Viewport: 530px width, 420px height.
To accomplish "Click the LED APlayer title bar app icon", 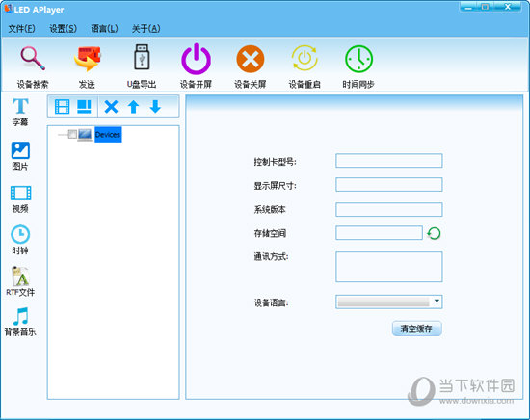I will pyautogui.click(x=8, y=9).
